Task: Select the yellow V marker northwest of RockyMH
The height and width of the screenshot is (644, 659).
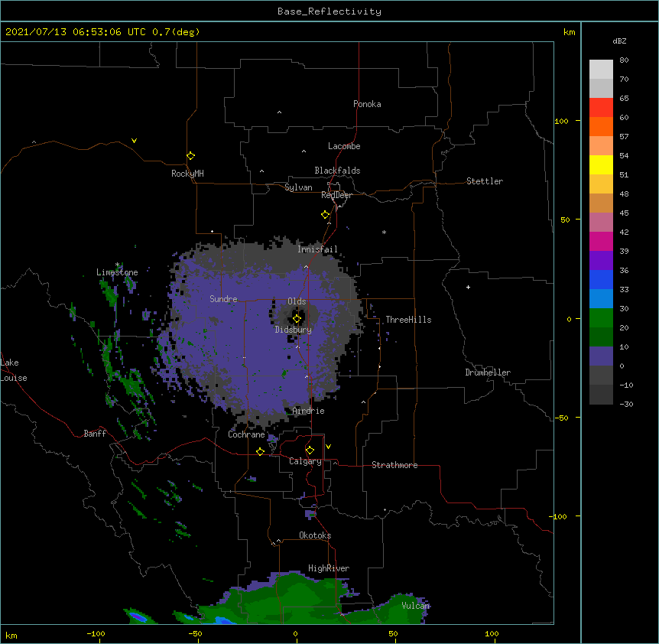Action: coord(134,141)
